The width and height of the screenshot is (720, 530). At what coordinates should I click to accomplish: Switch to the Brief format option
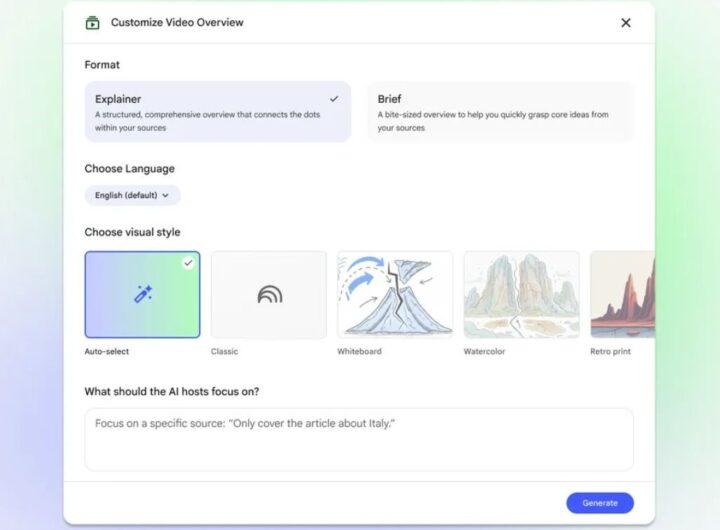point(500,112)
